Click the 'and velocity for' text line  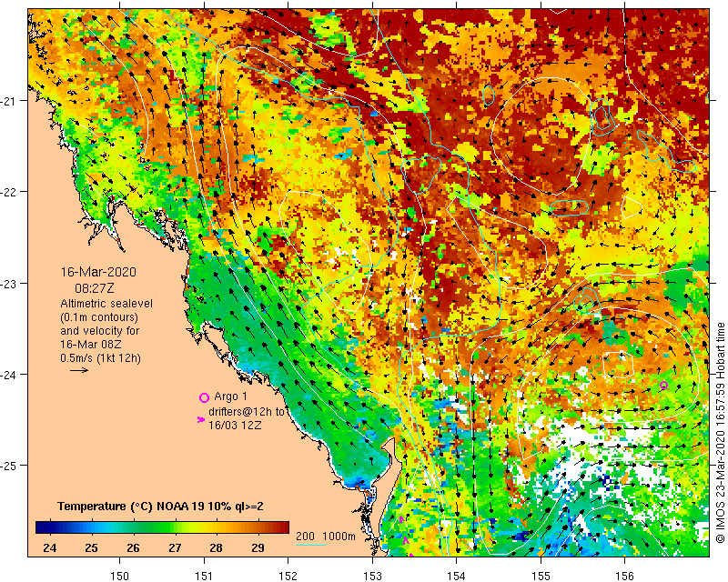point(99,331)
